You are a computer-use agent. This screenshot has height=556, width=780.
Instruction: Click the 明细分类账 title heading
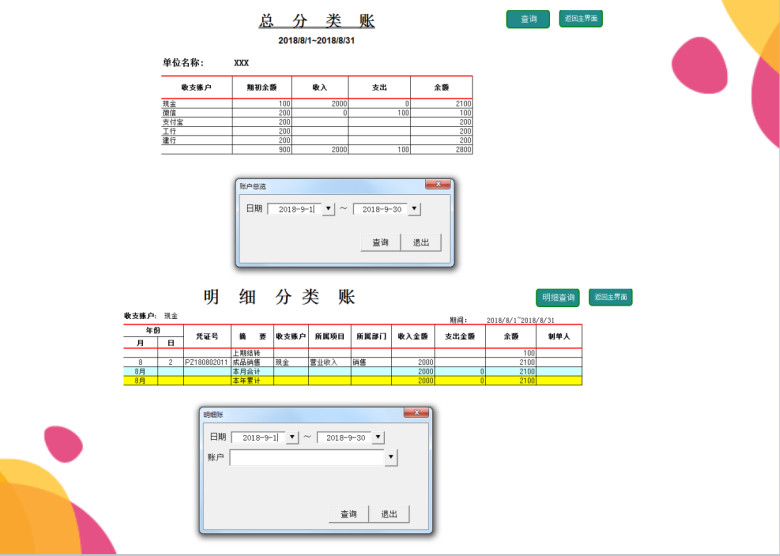point(279,297)
